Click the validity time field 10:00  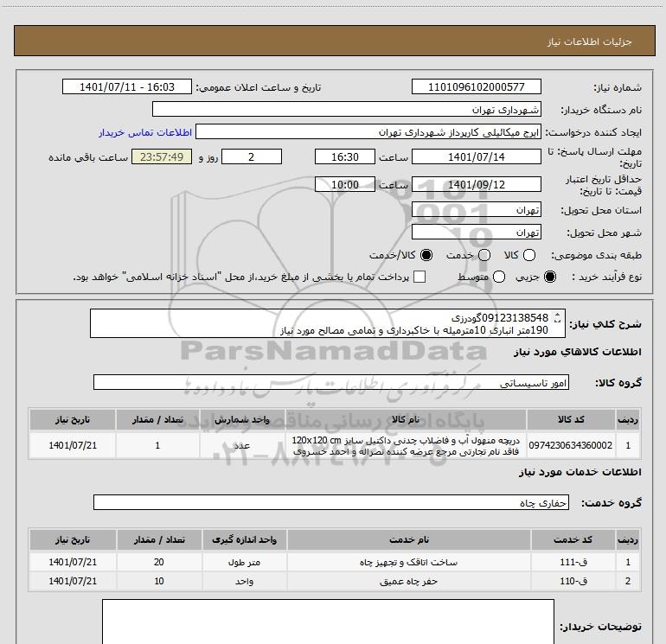(x=345, y=185)
